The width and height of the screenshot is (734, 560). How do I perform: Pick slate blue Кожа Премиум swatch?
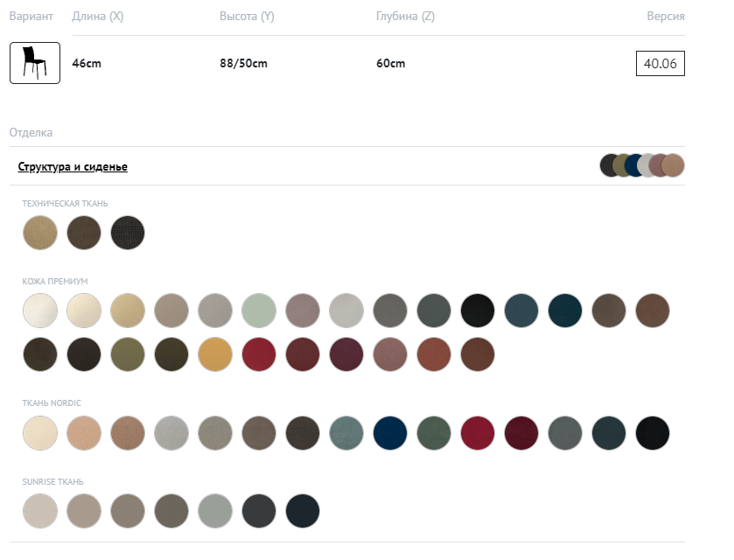521,311
